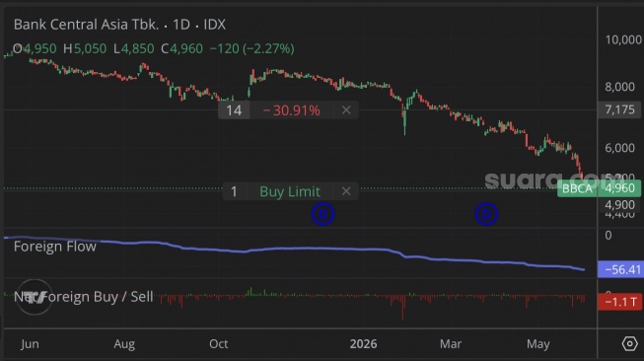
Task: Click the BBCA price tag
Action: tap(577, 188)
